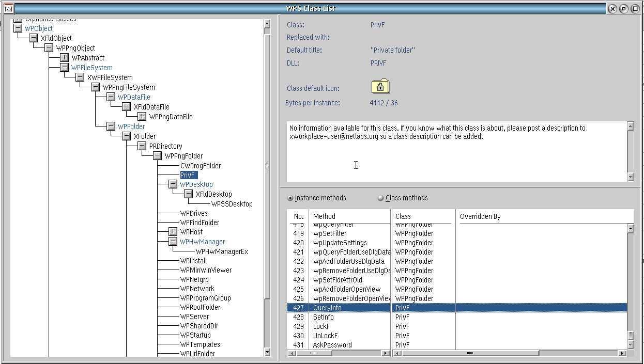Click the class tree scroll down arrow
The height and width of the screenshot is (364, 644).
pos(267,352)
